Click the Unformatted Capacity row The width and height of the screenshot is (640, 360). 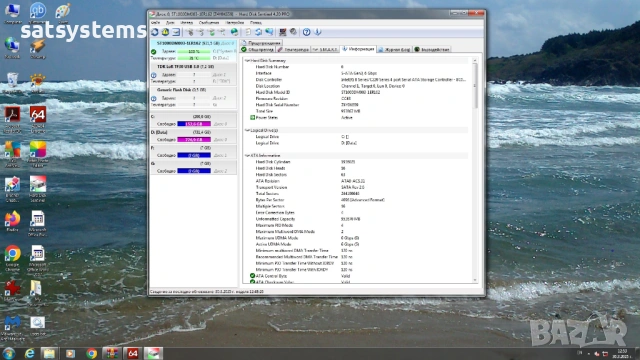[x=357, y=219]
